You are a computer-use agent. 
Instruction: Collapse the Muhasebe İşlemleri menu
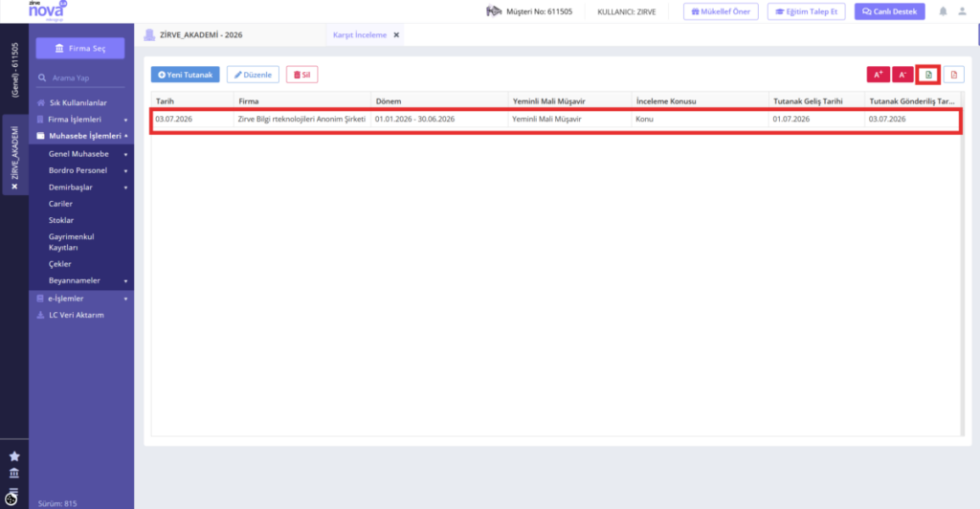[x=82, y=136]
